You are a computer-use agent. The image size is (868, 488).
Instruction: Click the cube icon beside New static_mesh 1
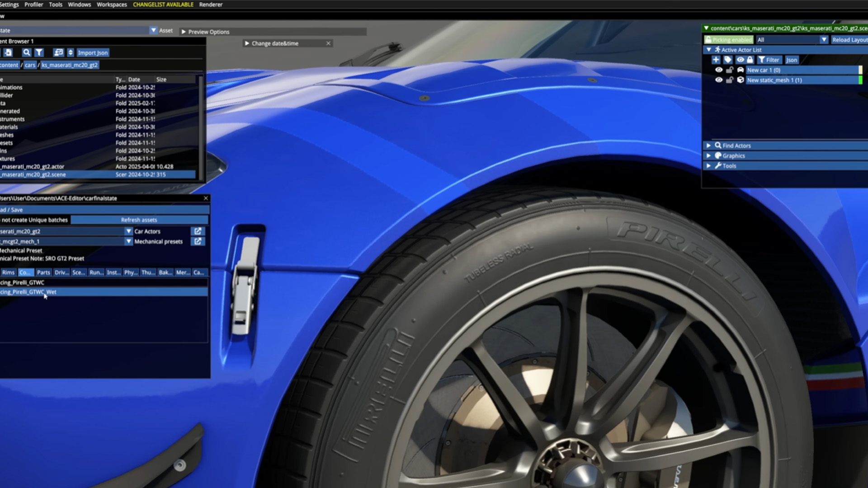click(x=741, y=80)
